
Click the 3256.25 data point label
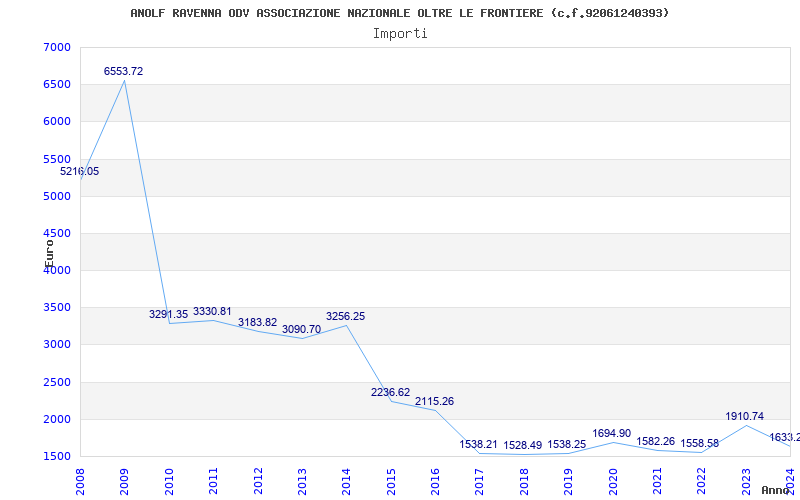tap(345, 316)
